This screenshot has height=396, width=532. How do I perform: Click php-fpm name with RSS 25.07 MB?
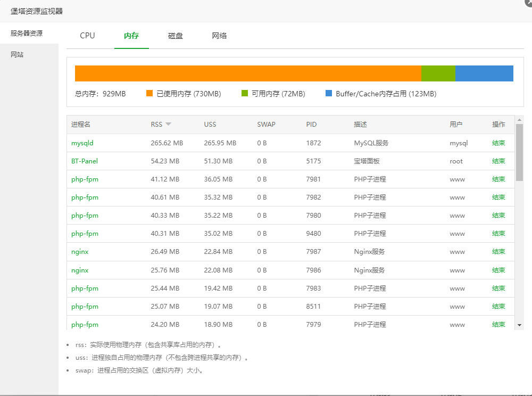tap(85, 307)
